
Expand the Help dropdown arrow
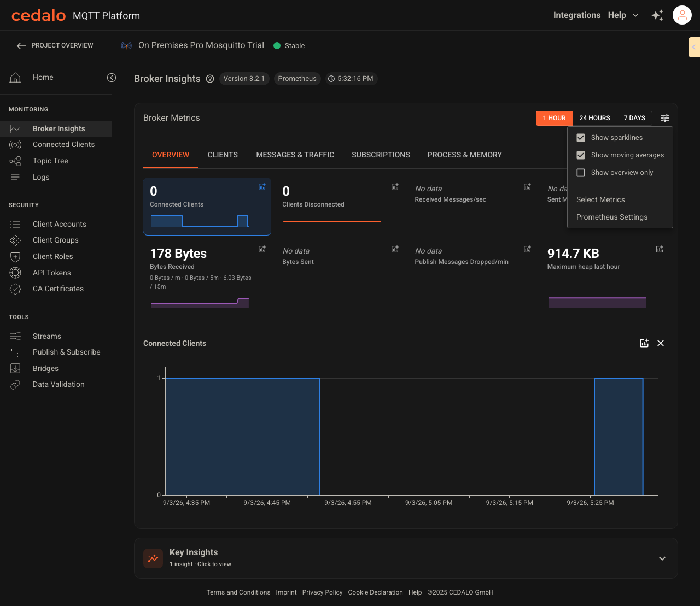click(x=635, y=15)
